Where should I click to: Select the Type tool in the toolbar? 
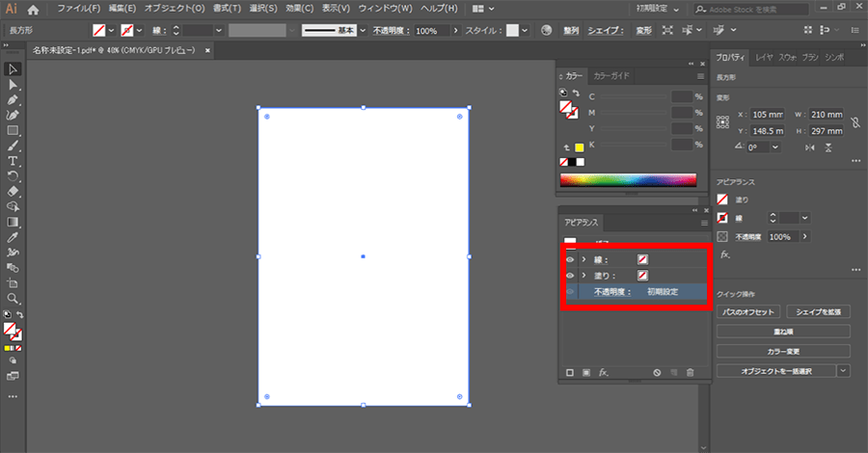(14, 161)
